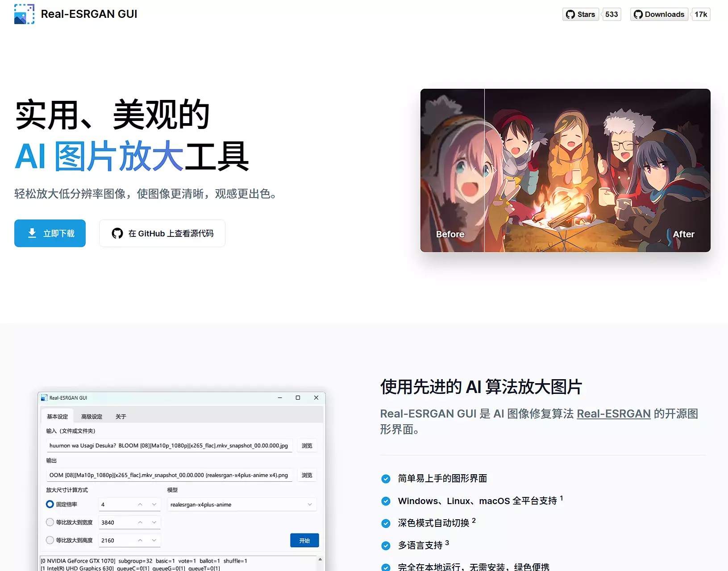The height and width of the screenshot is (571, 728).
Task: Switch to the 高级设定 tab
Action: click(92, 417)
